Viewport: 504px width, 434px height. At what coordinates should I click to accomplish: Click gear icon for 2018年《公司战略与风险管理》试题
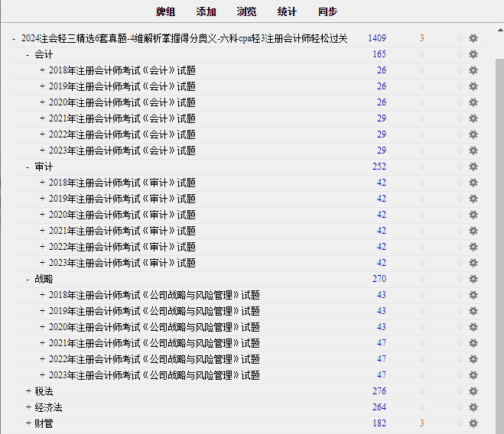473,295
